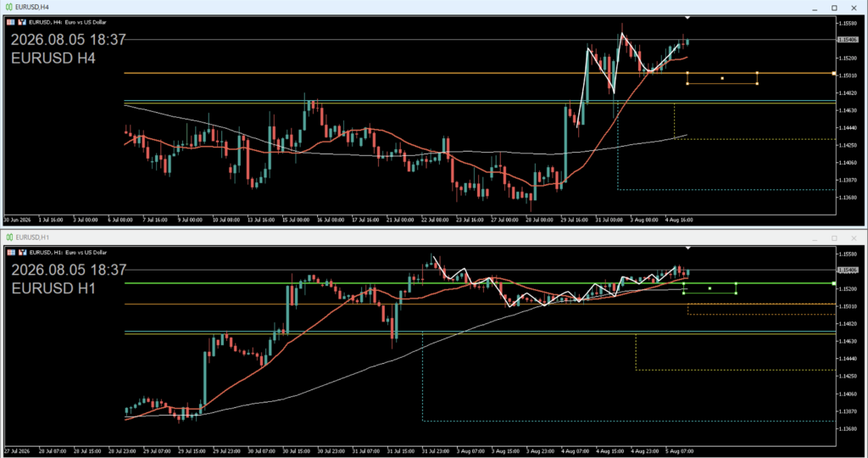Viewport: 868px width, 458px height.
Task: Select the orange rectangle's top-right corner handle in H4
Action: (x=757, y=73)
